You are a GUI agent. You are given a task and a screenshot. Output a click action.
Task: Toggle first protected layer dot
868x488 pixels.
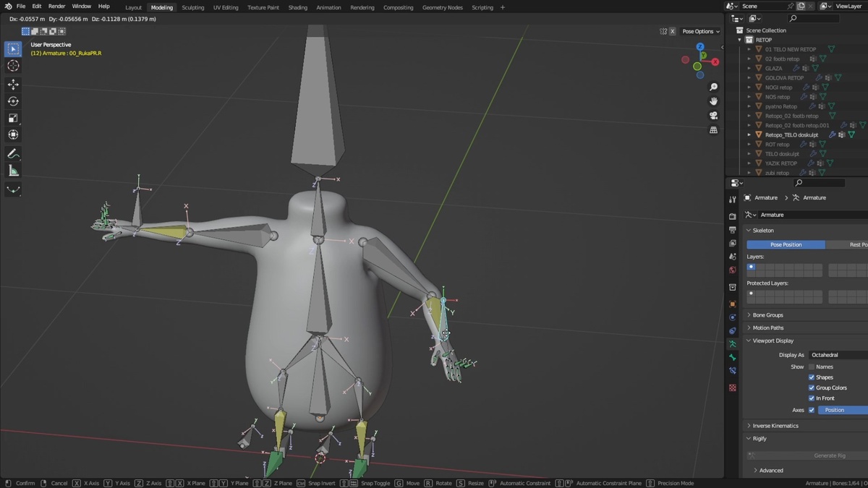(x=751, y=294)
